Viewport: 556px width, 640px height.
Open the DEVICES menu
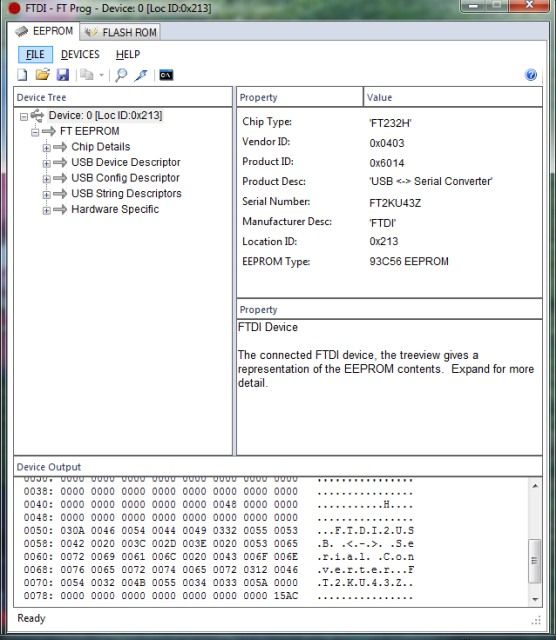80,54
